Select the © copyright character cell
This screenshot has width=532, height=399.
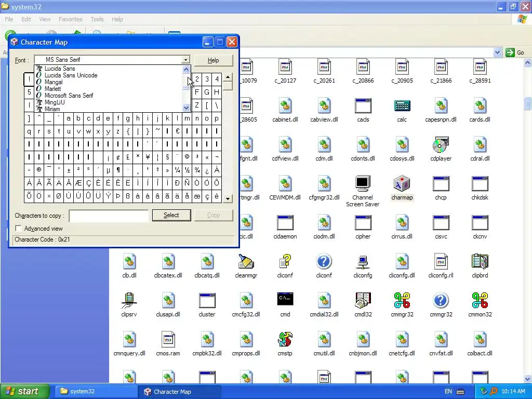(x=187, y=157)
